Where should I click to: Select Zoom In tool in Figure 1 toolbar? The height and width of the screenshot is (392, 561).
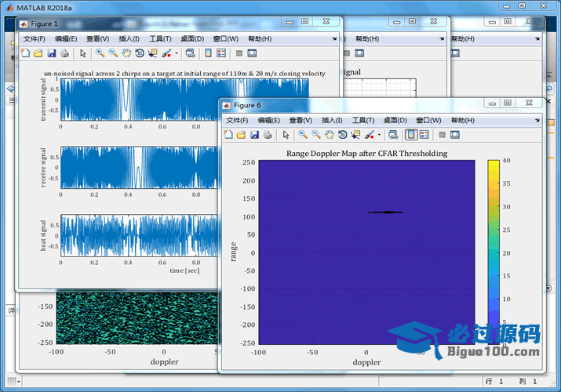coord(100,53)
